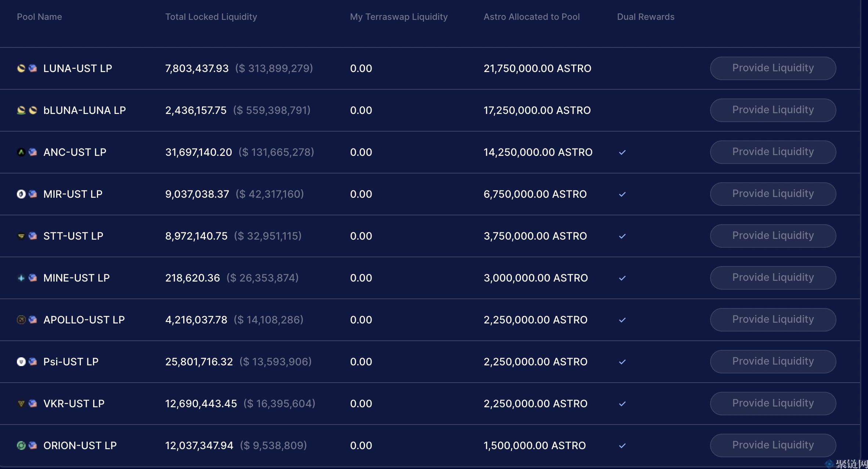Select the LUNA-UST LP pool name
Viewport: 868px width, 469px height.
tap(77, 68)
